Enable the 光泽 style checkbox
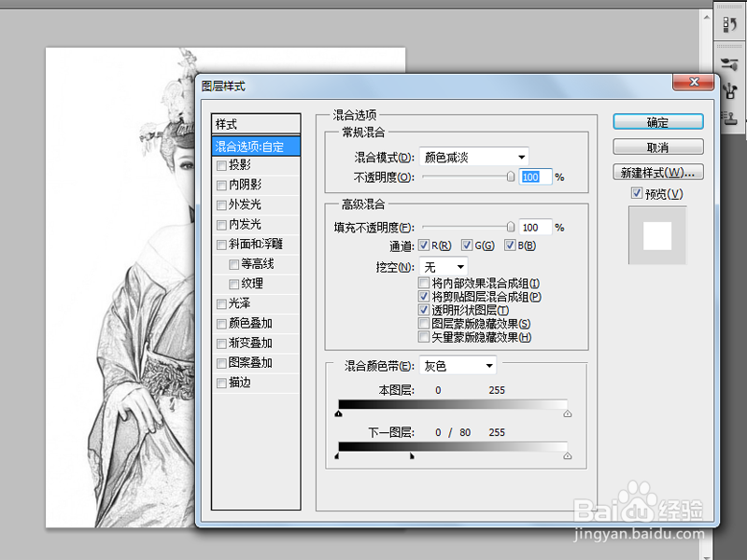Viewport: 747px width, 560px height. 221,304
